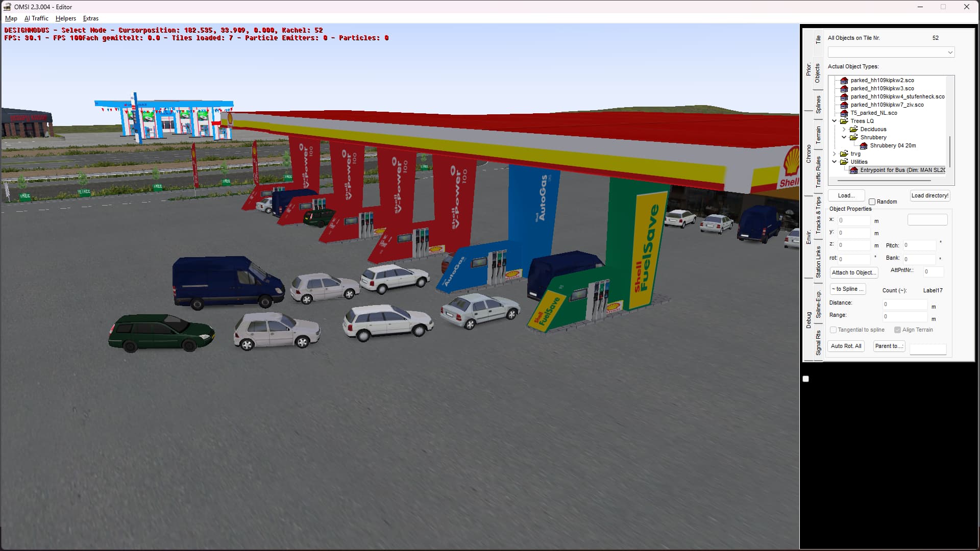Toggle Tangential to spline checkbox
This screenshot has height=551, width=980.
pos(833,330)
